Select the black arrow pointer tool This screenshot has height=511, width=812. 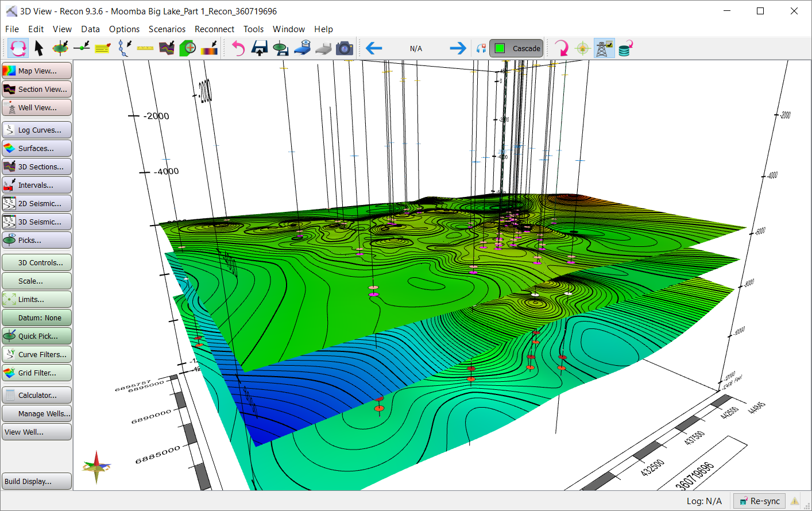click(39, 49)
